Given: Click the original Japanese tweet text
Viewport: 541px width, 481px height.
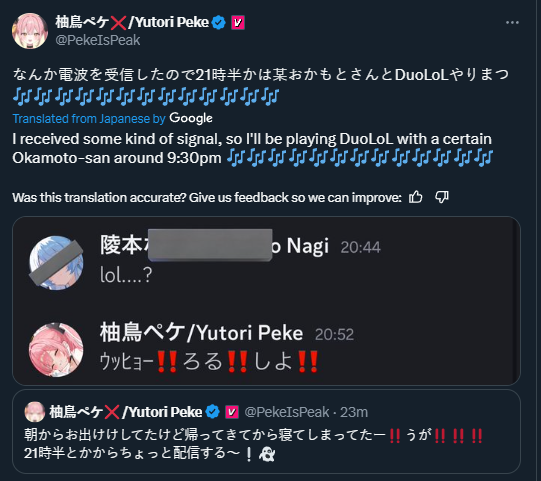Looking at the screenshot, I should click(x=261, y=85).
